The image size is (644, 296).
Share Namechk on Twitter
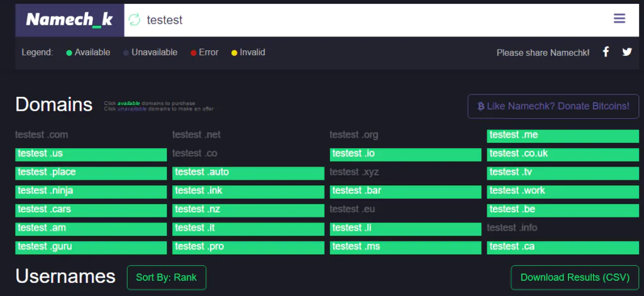point(627,52)
